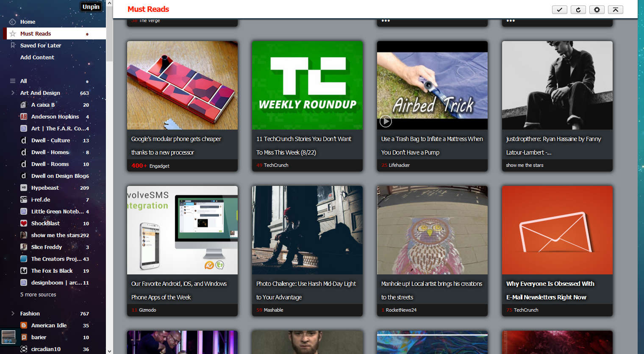This screenshot has width=644, height=354.
Task: Open 11 TechCrunch Stories article title
Action: [x=304, y=146]
